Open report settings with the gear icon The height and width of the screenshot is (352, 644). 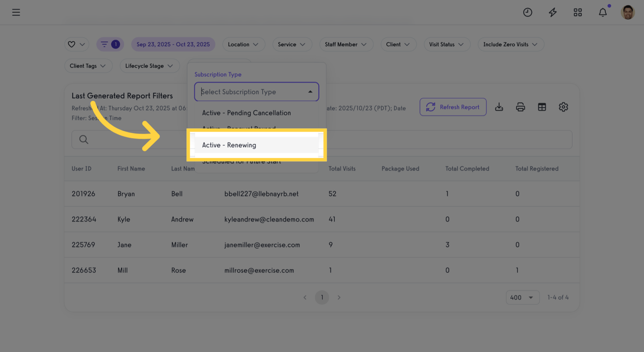click(x=563, y=107)
